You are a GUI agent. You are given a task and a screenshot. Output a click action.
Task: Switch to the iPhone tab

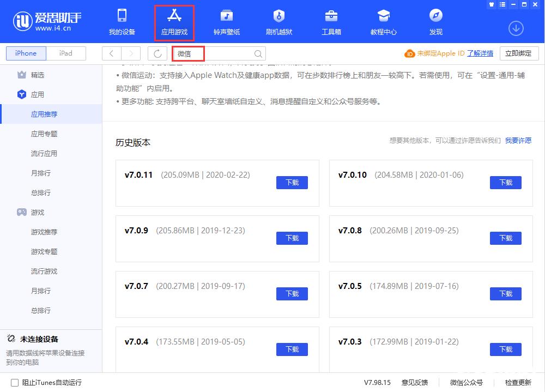26,53
